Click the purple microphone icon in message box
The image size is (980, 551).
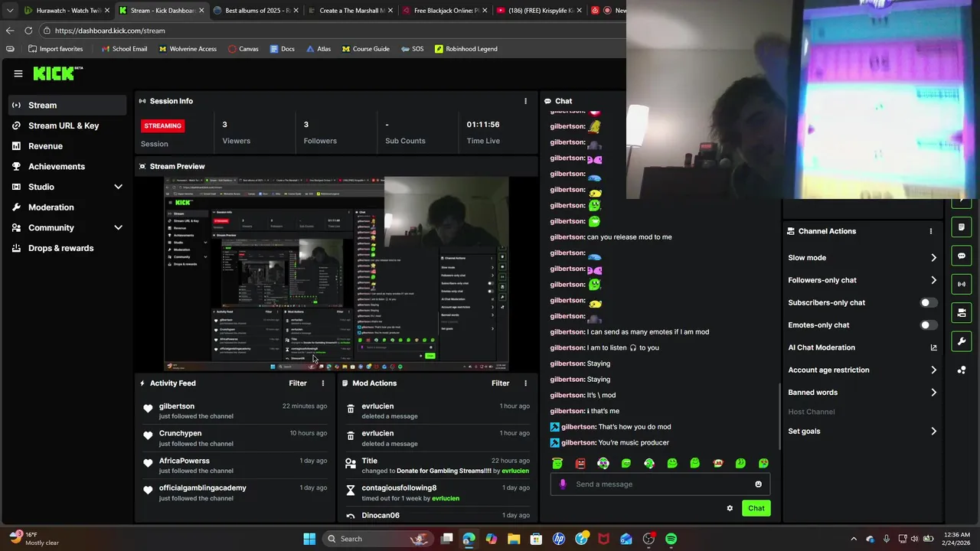pos(563,484)
